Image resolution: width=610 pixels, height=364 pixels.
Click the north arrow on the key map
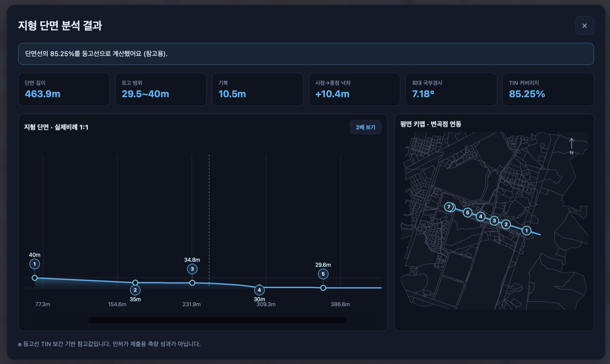pyautogui.click(x=571, y=146)
